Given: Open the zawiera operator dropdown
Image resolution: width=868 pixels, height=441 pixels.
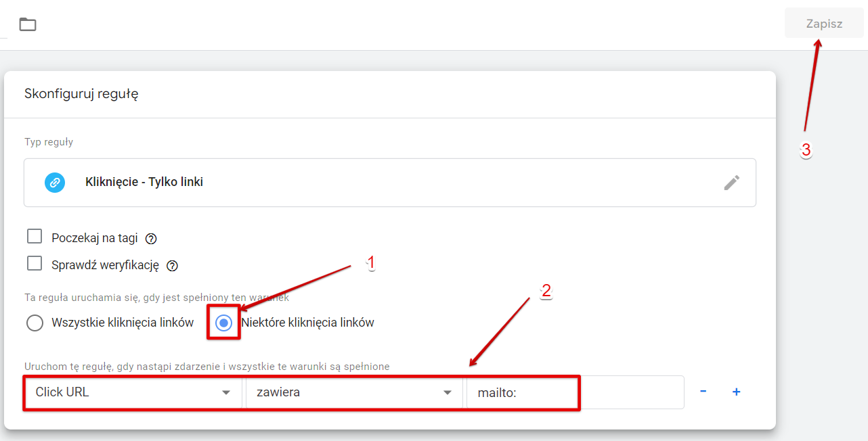Looking at the screenshot, I should pyautogui.click(x=354, y=392).
